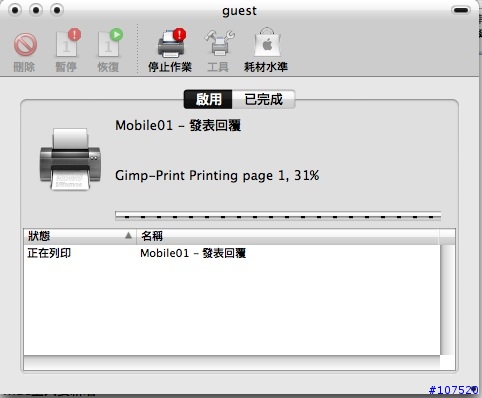
Task: Click the Mobile01 – 發表回覆 job title heading
Action: 178,126
